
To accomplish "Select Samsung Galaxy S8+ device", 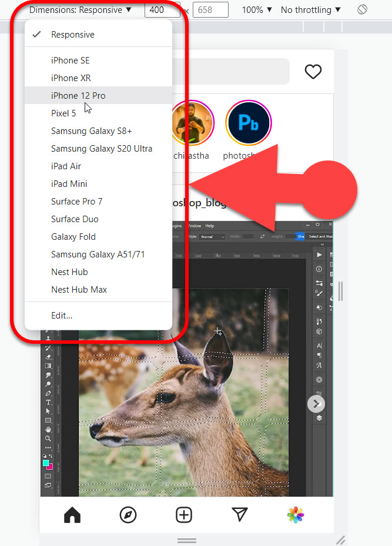I will tap(99, 131).
